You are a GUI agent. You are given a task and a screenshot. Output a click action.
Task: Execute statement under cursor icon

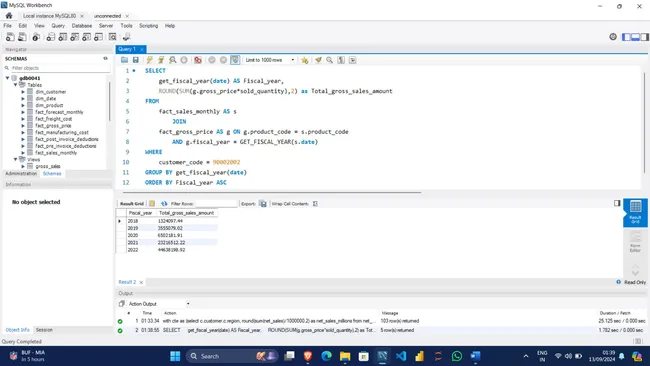pyautogui.click(x=161, y=60)
